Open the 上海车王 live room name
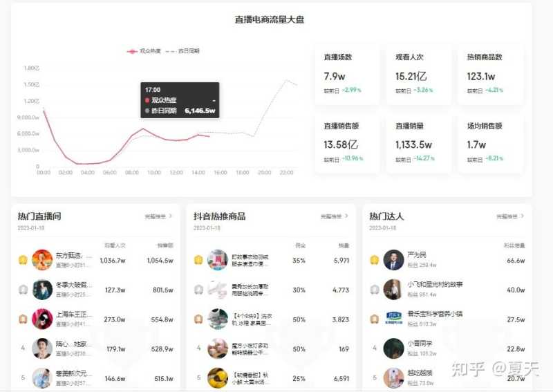The height and width of the screenshot is (392, 553). click(x=74, y=315)
